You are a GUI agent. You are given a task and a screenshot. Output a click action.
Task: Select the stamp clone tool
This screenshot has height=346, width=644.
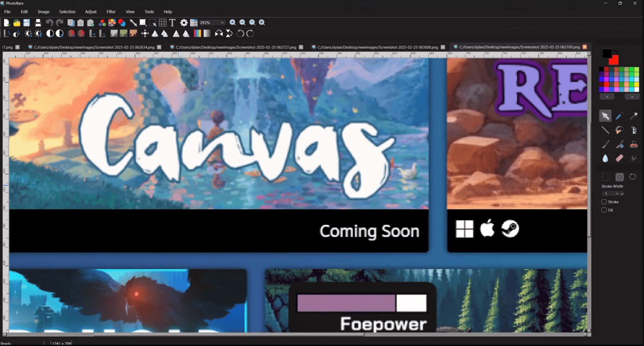point(634,144)
